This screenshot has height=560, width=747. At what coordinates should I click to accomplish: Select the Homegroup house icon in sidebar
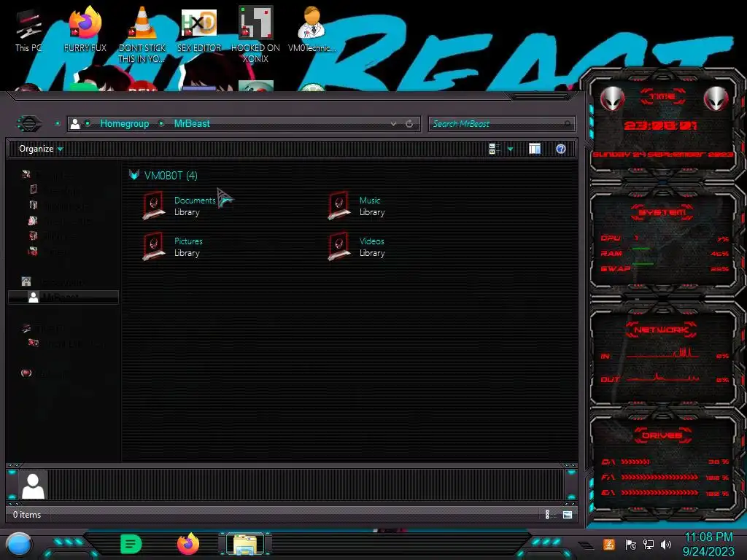26,281
